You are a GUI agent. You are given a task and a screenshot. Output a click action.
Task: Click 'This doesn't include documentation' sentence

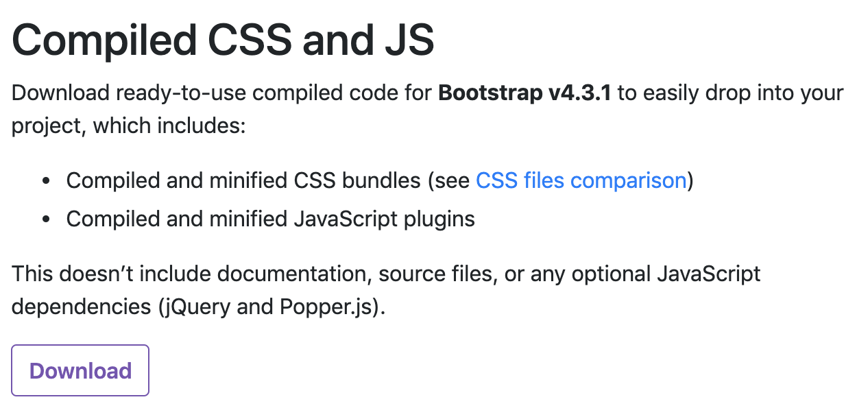pyautogui.click(x=386, y=290)
